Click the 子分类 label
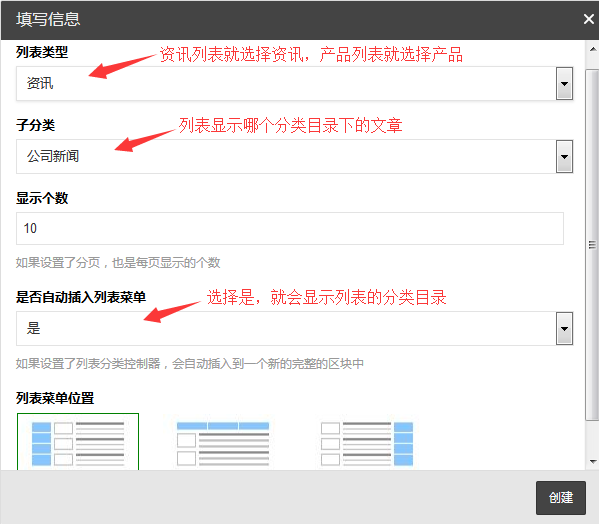This screenshot has width=599, height=524. pos(36,125)
